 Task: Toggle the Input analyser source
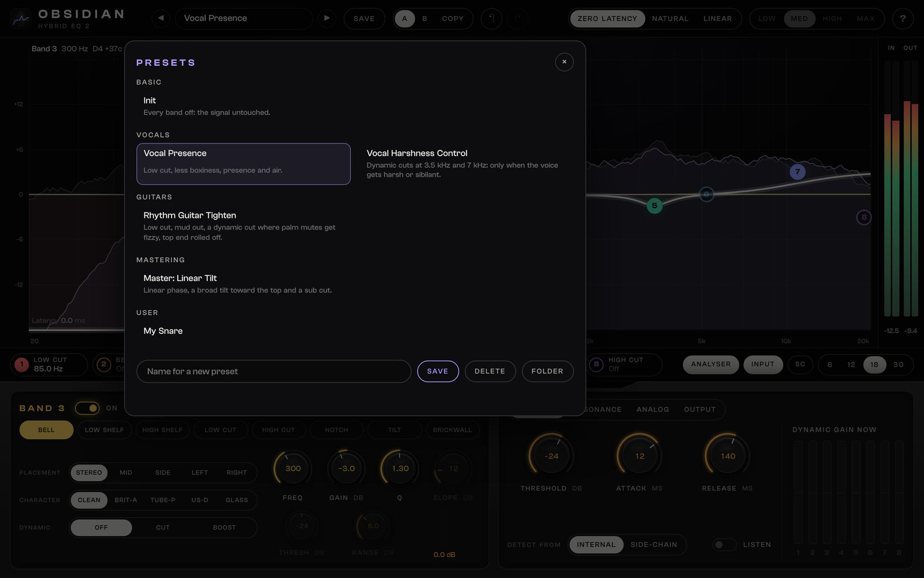763,364
